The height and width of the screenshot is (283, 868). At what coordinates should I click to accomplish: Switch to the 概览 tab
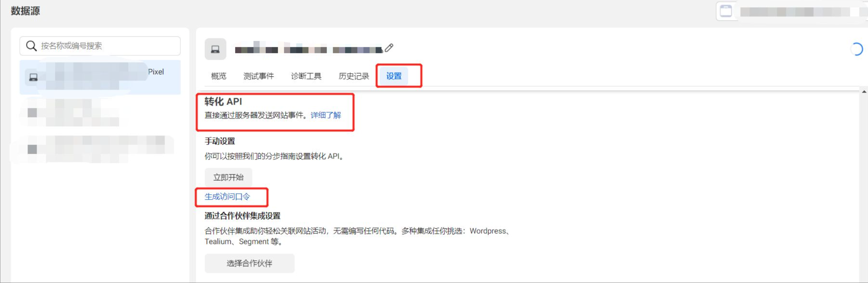219,76
